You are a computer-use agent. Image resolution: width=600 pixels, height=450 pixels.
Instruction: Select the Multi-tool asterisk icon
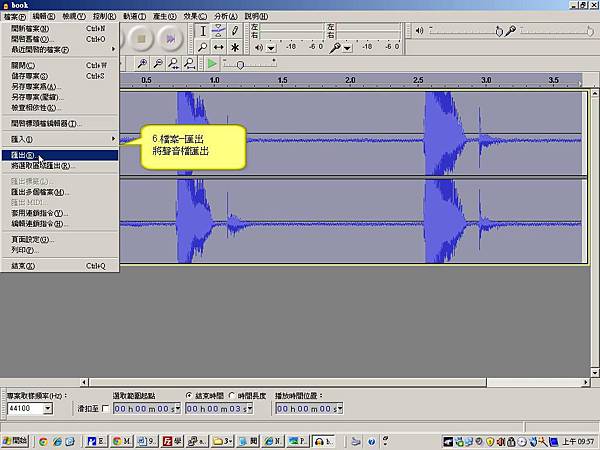click(235, 47)
